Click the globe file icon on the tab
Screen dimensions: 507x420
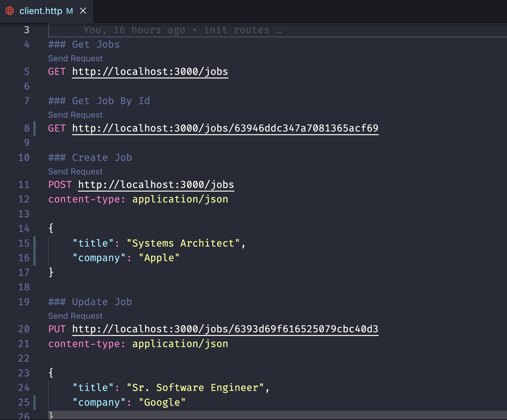point(10,11)
